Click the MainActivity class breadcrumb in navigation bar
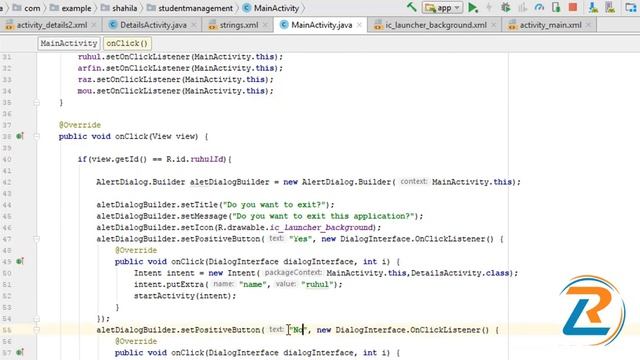This screenshot has width=640, height=360. (x=271, y=8)
